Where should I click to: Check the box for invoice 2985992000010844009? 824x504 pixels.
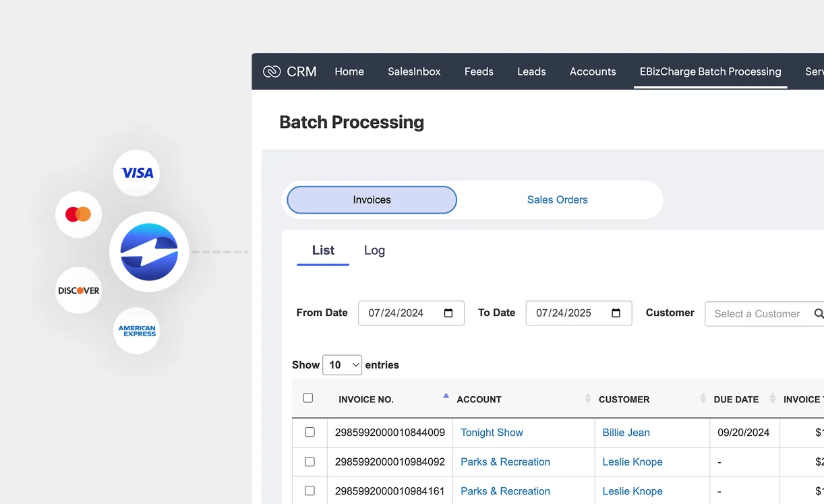pyautogui.click(x=310, y=432)
